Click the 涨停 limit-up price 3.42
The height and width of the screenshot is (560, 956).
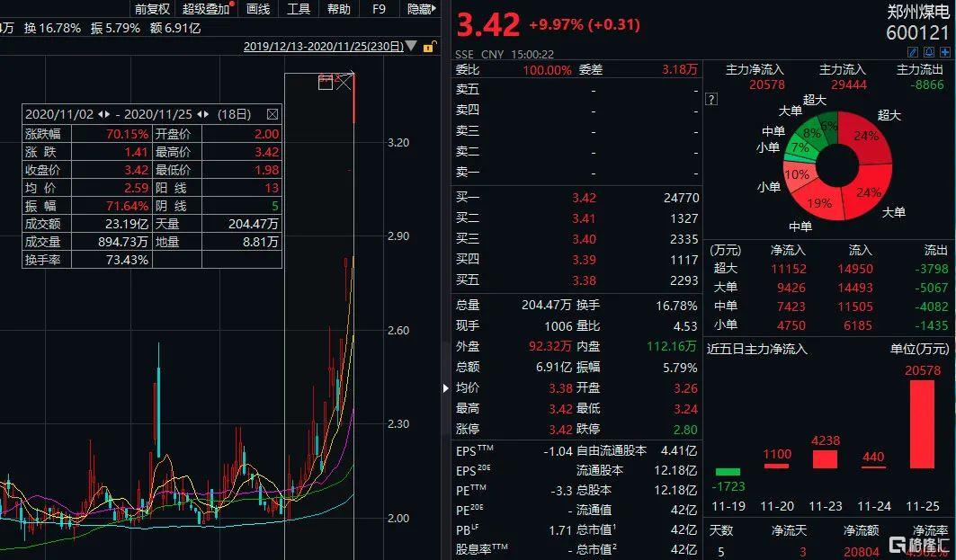pos(561,430)
